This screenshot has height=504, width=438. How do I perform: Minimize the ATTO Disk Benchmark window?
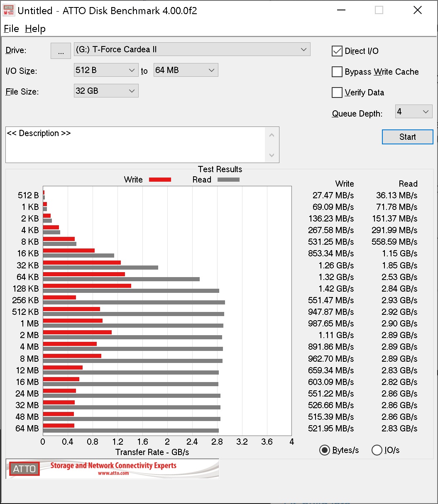(340, 10)
